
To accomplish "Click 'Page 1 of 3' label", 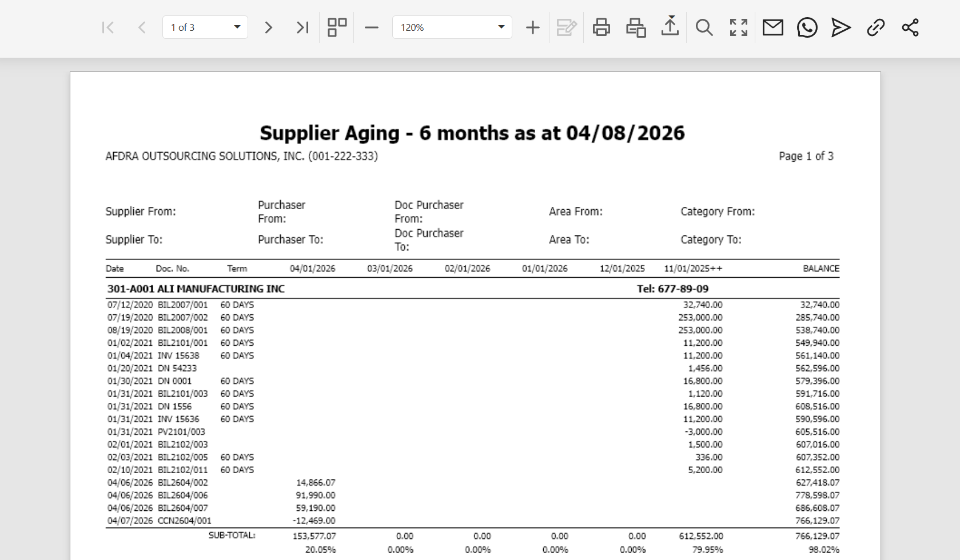I will point(806,156).
